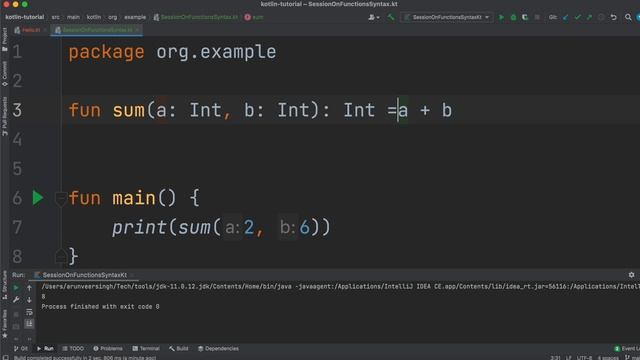
Task: Toggle scroll to end in Run console
Action: pos(29,324)
